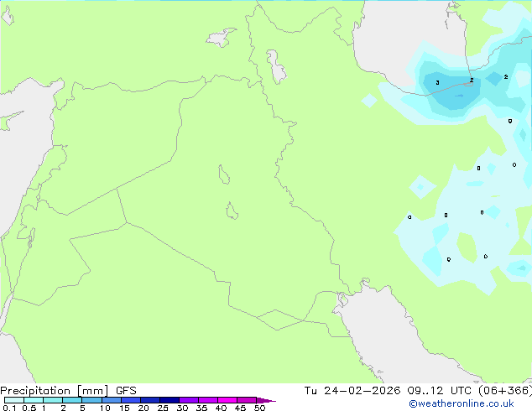This screenshot has width=532, height=411.
Task: Pick the 45–50 mm pink-magenta legend swatch
Action: [247, 400]
